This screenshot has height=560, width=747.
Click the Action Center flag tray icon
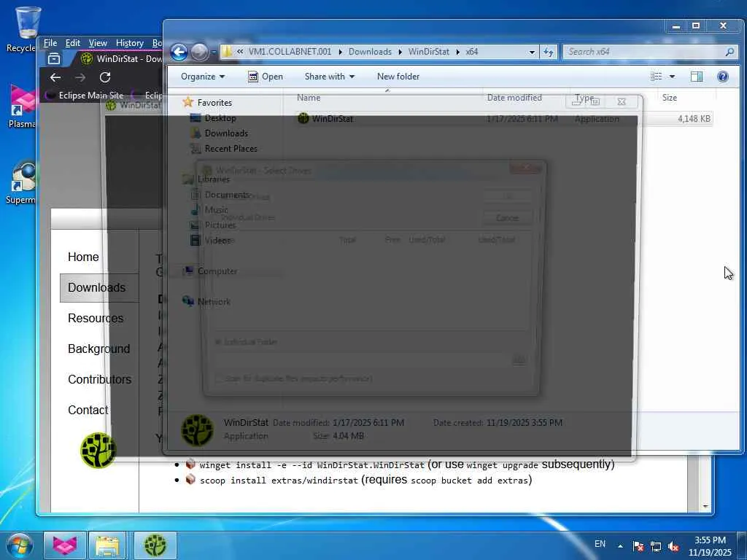(638, 546)
